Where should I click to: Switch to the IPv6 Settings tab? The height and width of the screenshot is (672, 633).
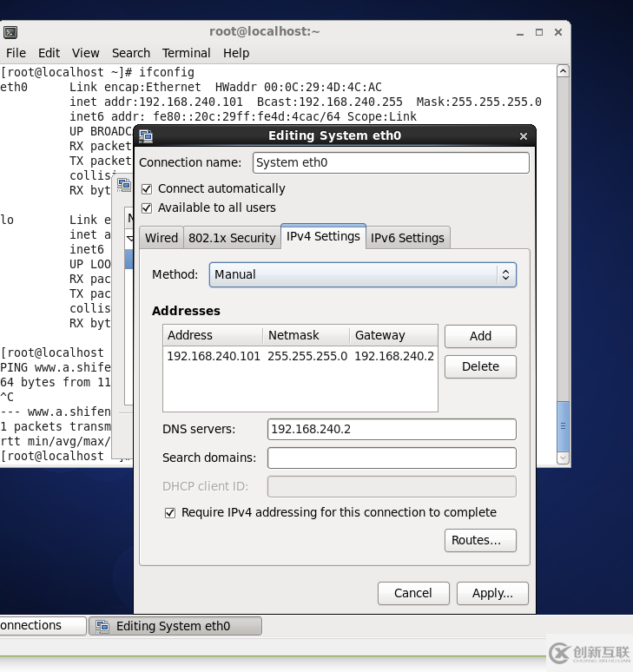(407, 238)
